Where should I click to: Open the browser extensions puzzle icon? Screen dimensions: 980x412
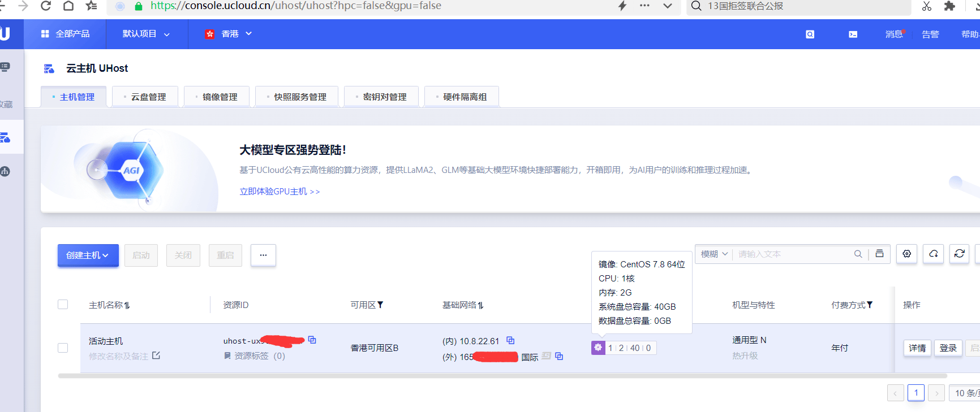coord(949,6)
